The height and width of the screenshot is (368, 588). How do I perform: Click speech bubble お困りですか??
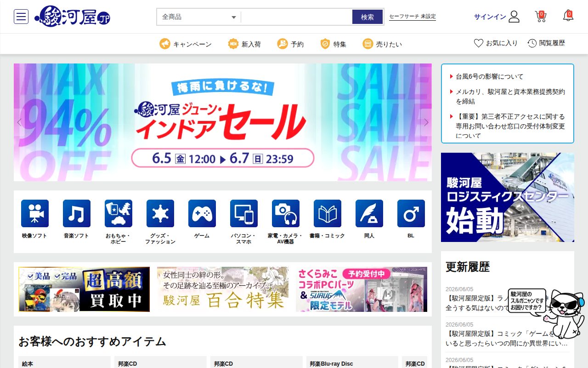coord(527,301)
